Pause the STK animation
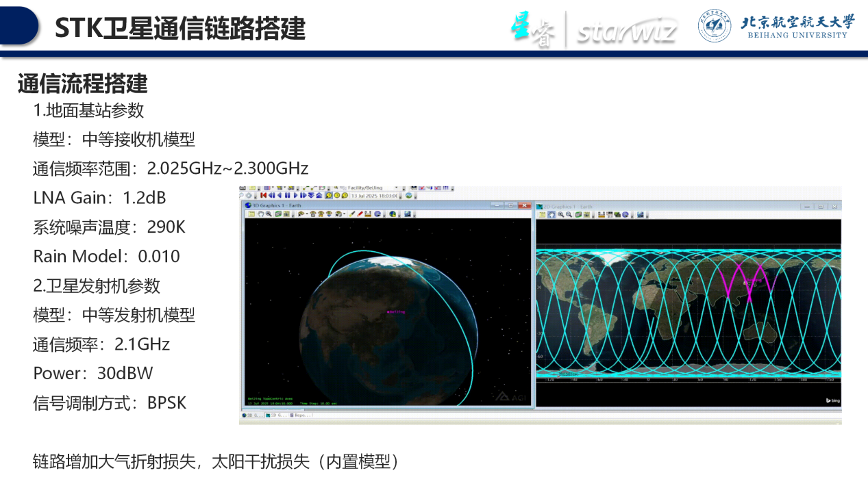Screen dimensions: 868x488 pos(287,195)
